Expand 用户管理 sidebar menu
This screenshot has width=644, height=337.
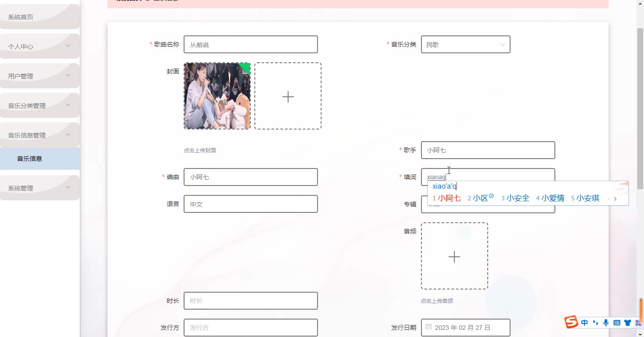click(x=40, y=76)
